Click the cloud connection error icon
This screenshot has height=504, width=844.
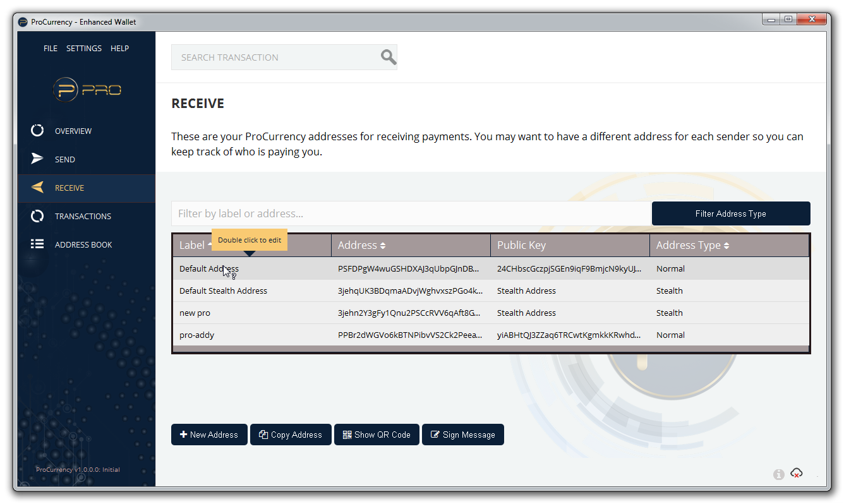click(x=797, y=473)
